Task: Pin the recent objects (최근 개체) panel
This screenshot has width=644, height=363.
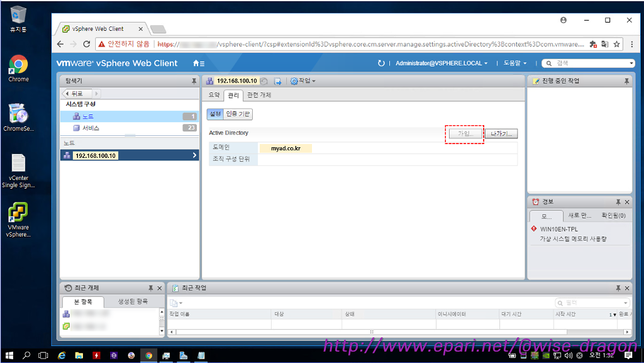Action: (151, 288)
